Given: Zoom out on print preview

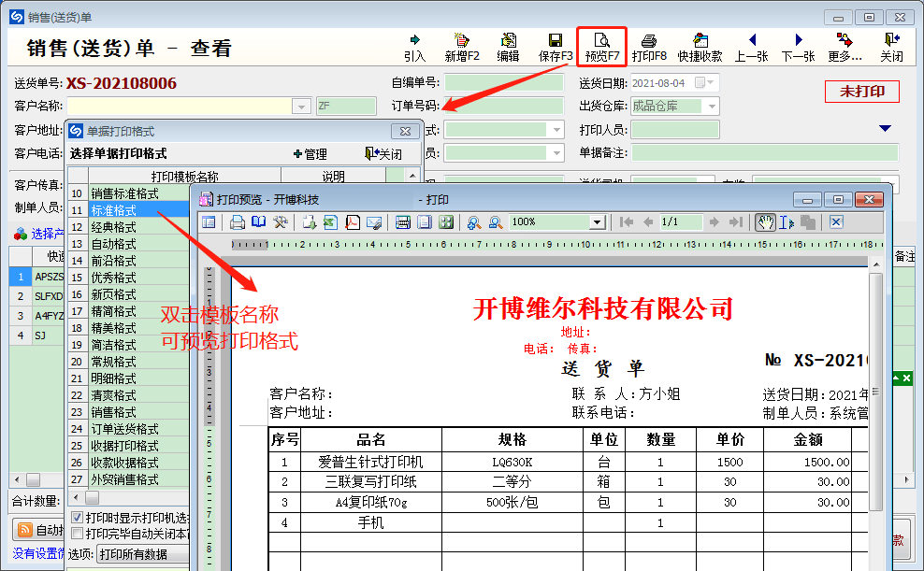Looking at the screenshot, I should click(x=495, y=221).
